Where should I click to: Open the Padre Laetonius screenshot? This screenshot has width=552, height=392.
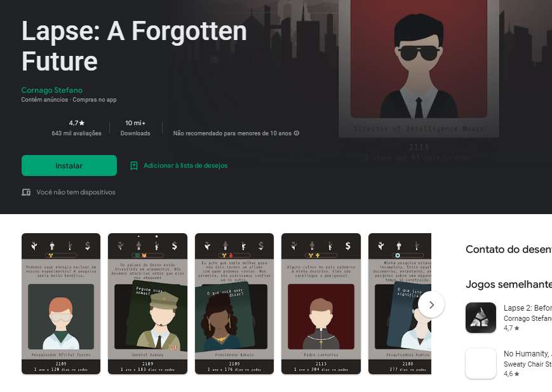pos(321,304)
